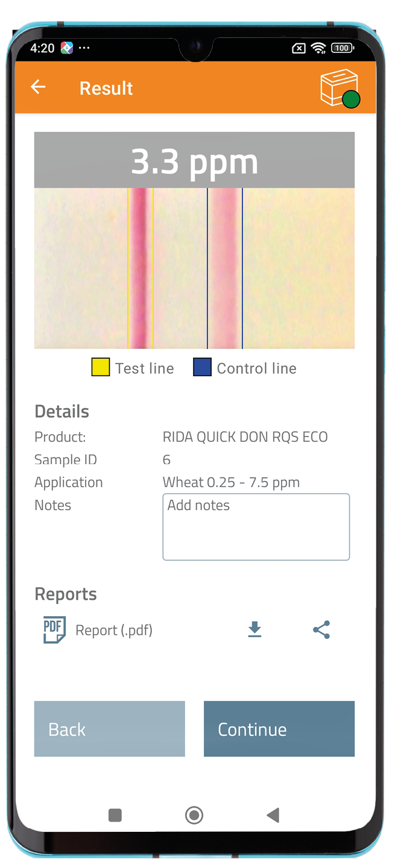Screen dimensions: 401x868
Task: Tap the 3.3 ppm result banner
Action: pyautogui.click(x=194, y=160)
